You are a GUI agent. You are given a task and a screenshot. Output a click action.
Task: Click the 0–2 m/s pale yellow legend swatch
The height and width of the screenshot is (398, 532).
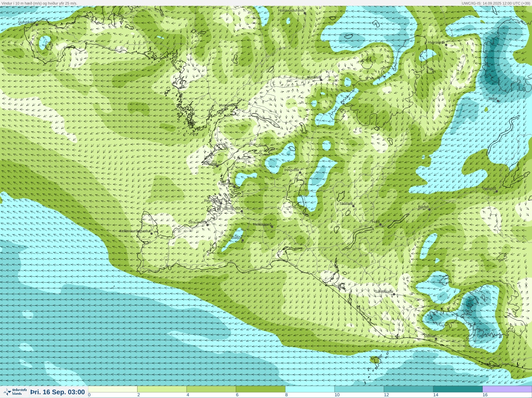click(x=113, y=389)
